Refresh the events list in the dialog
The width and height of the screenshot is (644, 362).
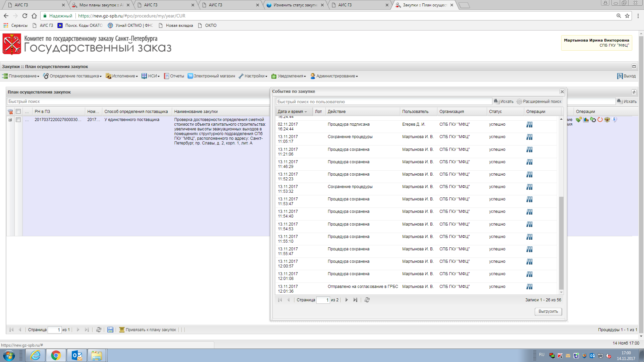pyautogui.click(x=367, y=300)
